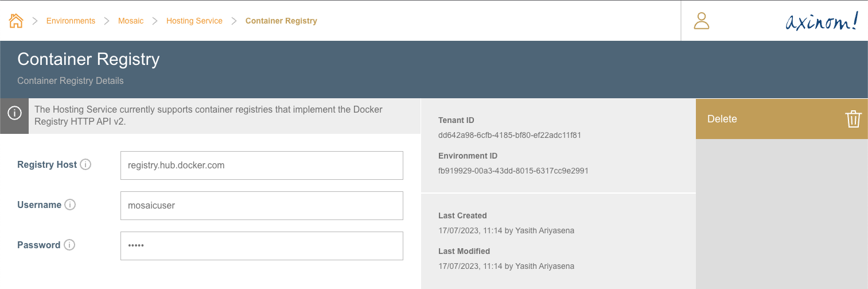Image resolution: width=868 pixels, height=289 pixels.
Task: Click into the Username text field
Action: (262, 206)
